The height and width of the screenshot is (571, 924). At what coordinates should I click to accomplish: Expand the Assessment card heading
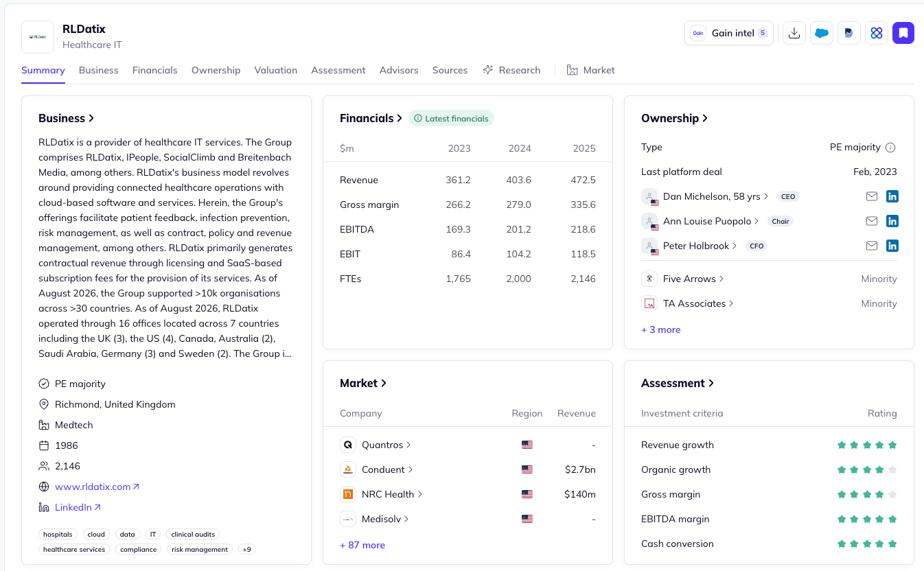coord(678,383)
